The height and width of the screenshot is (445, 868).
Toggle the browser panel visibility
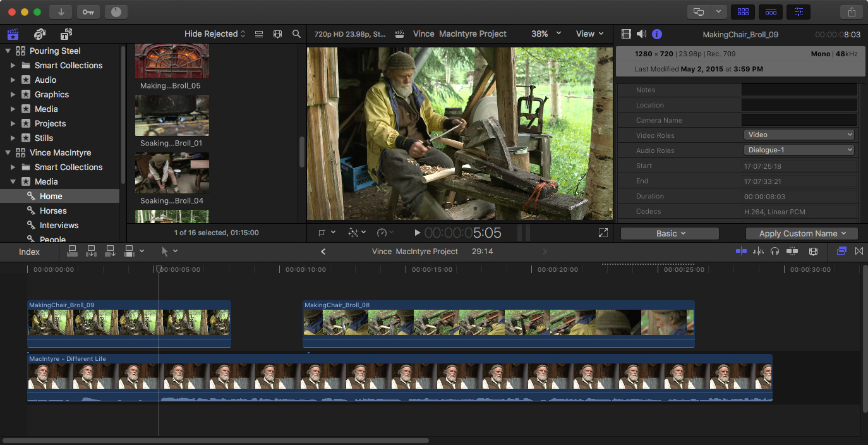[x=743, y=12]
